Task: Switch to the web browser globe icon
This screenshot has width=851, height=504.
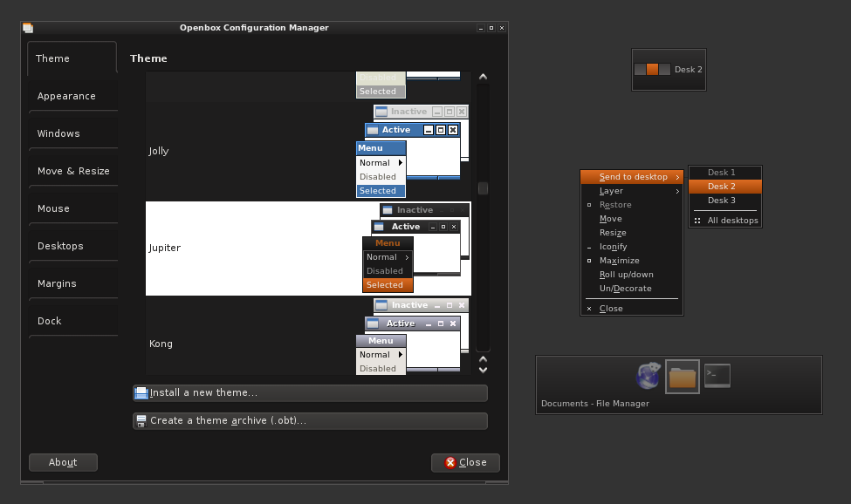Action: (648, 376)
